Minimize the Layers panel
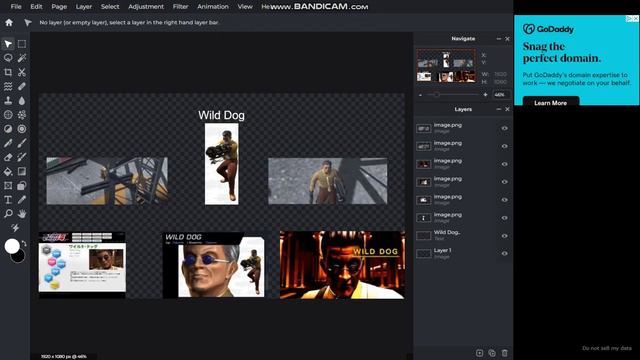 [498, 109]
